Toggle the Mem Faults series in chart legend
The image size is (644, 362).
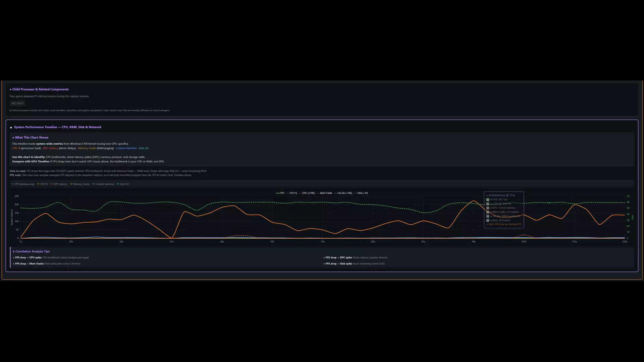click(324, 193)
